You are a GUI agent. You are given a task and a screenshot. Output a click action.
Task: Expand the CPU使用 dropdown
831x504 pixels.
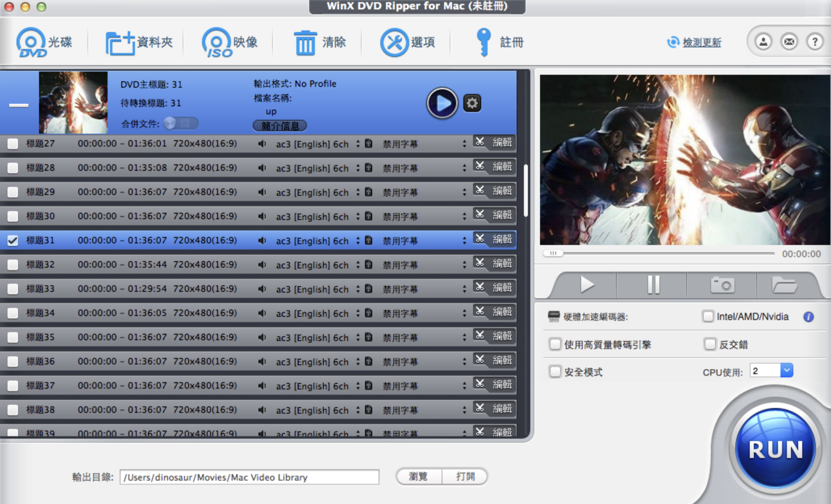click(x=786, y=371)
